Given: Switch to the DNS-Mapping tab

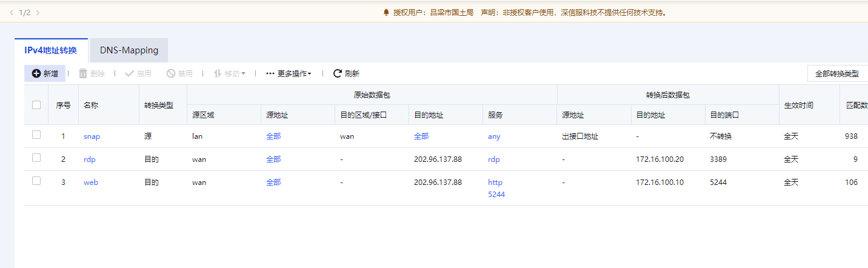Looking at the screenshot, I should click(129, 50).
